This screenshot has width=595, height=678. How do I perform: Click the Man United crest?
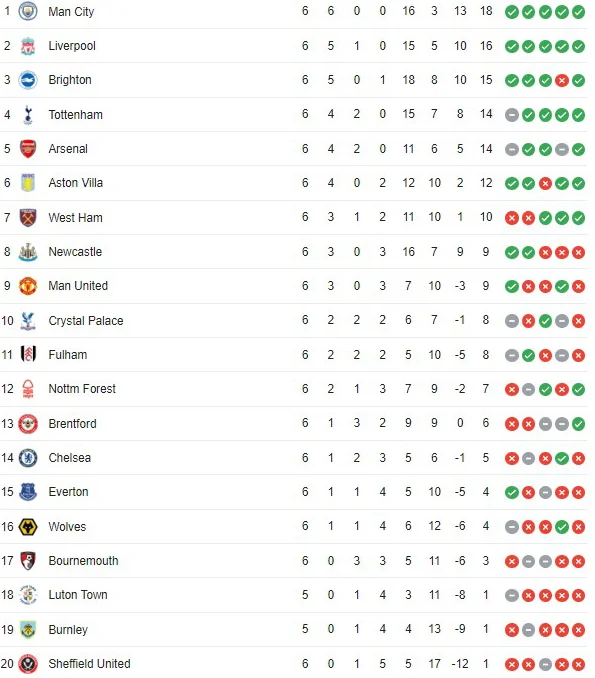(28, 286)
